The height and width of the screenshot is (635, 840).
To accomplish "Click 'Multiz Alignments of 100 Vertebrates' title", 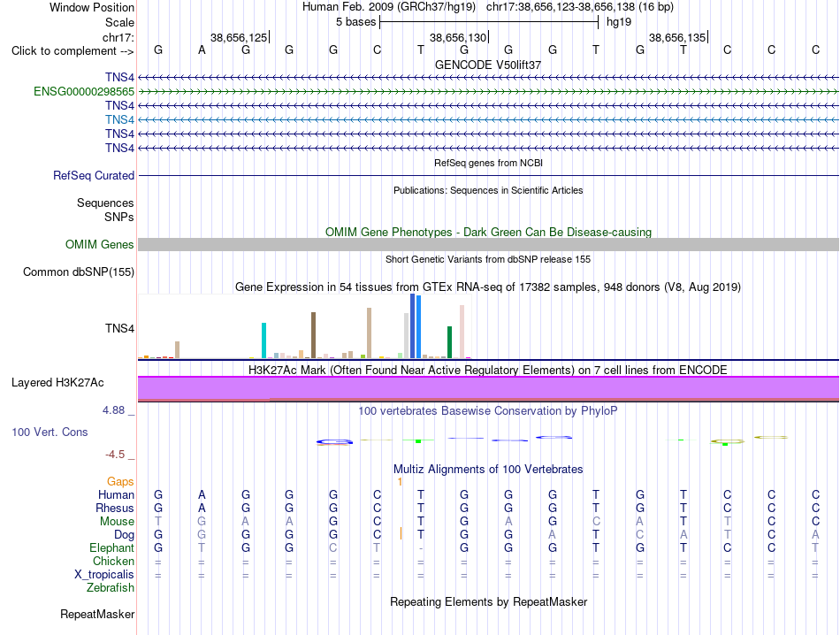I will pyautogui.click(x=488, y=470).
